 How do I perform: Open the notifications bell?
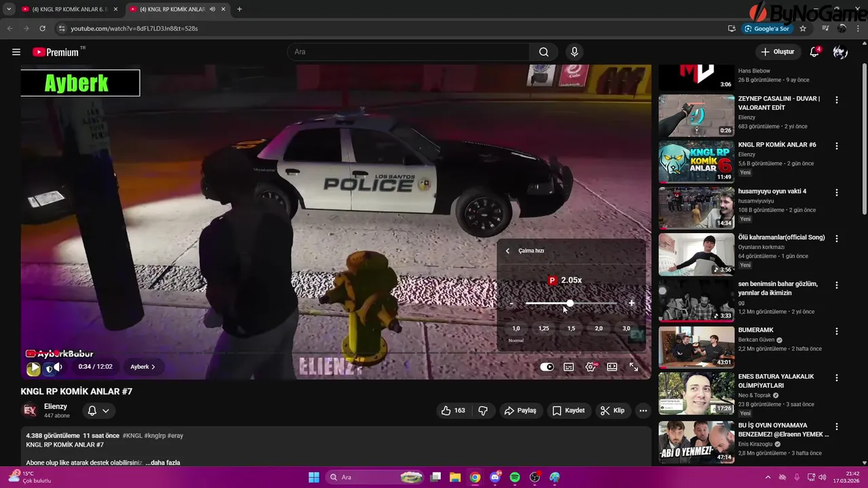[x=814, y=52]
